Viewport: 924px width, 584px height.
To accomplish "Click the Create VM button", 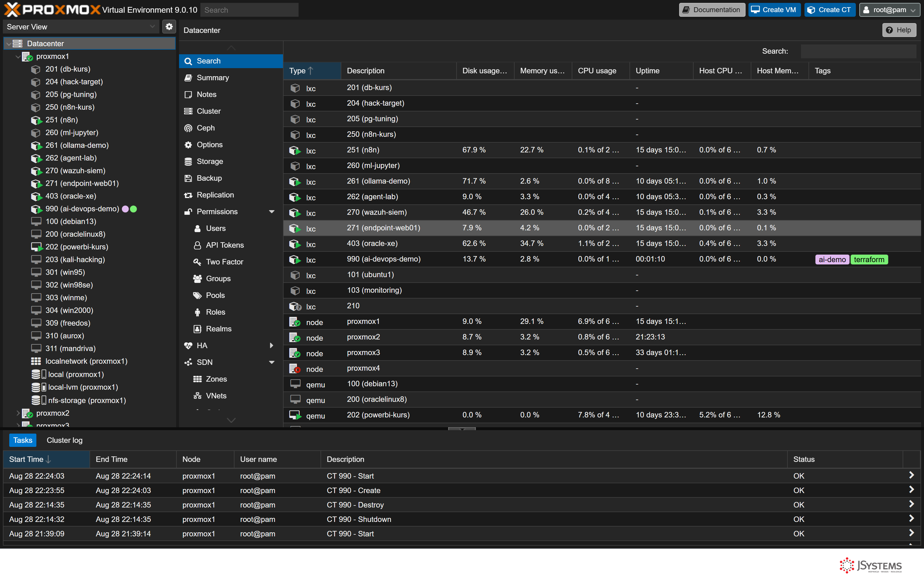I will click(x=774, y=10).
